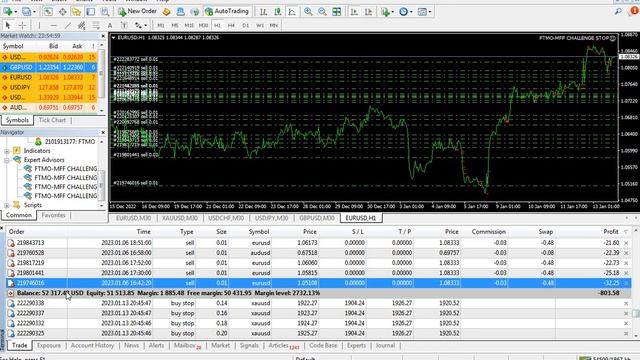Click the New Order button
The height and width of the screenshot is (360, 640).
coord(138,11)
